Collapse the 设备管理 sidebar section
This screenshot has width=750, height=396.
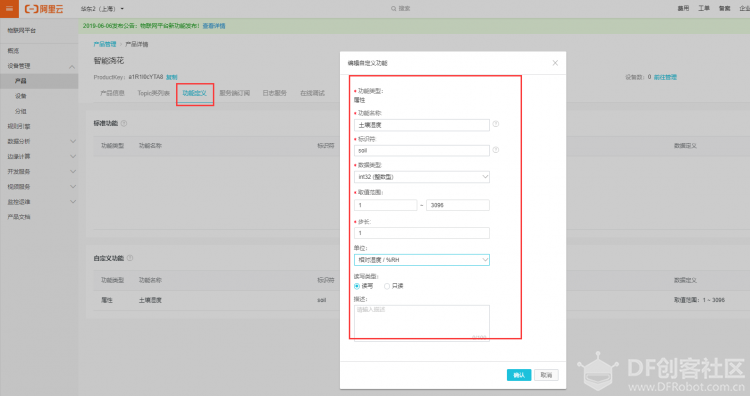pos(39,66)
